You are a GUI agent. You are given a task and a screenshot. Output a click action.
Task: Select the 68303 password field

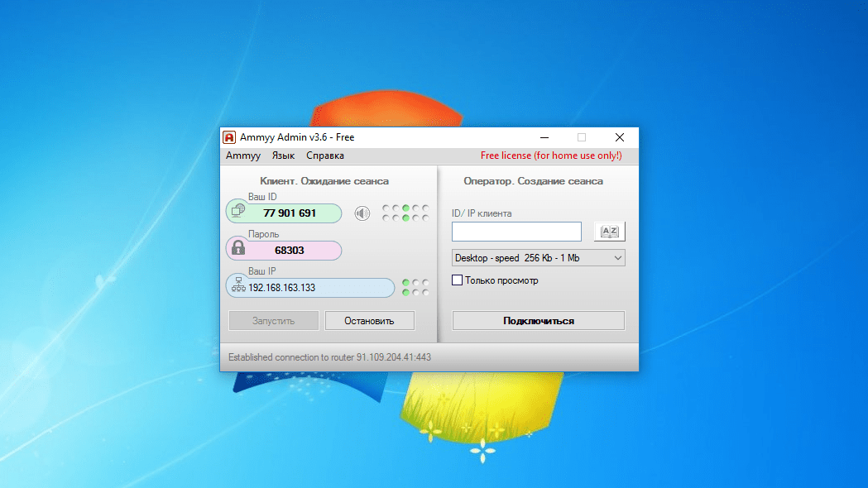pyautogui.click(x=284, y=250)
